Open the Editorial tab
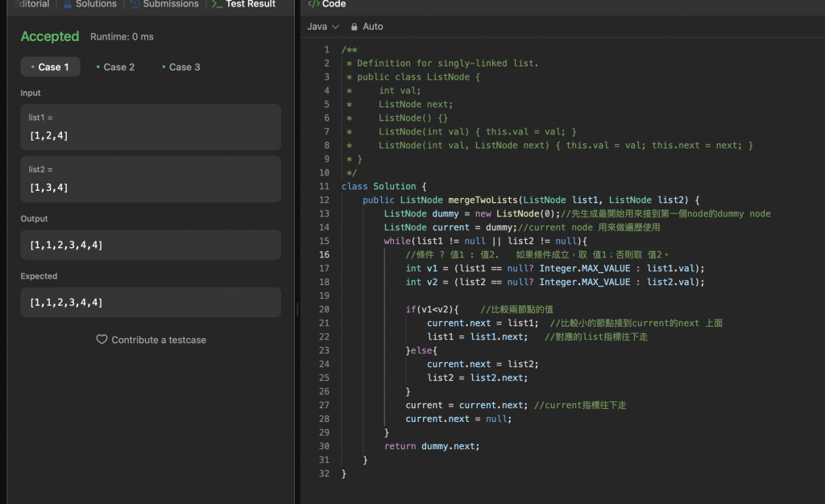 click(32, 4)
